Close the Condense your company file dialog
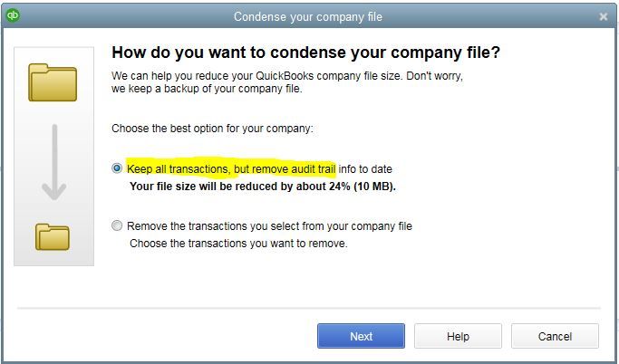Viewport: 619px width, 364px height. pyautogui.click(x=604, y=16)
